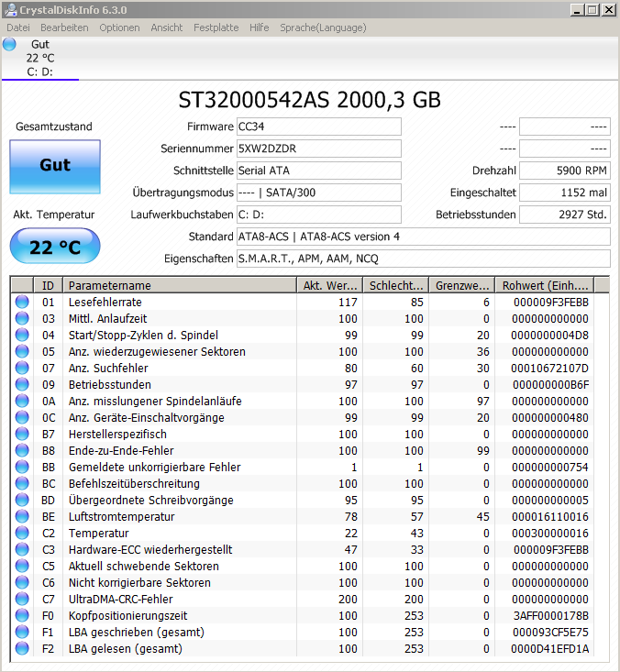
Task: Click the Schnittstelle field Serial ATA
Action: pyautogui.click(x=319, y=171)
